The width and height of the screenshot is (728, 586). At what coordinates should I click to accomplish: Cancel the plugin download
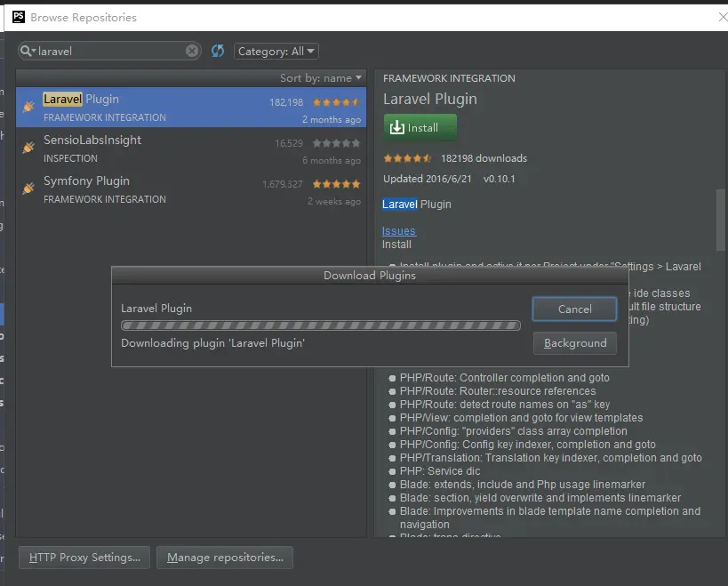click(x=574, y=309)
